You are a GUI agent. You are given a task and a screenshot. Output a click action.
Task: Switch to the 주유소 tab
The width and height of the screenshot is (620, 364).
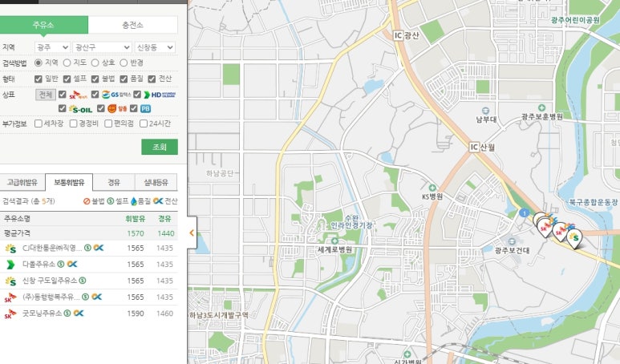(44, 25)
